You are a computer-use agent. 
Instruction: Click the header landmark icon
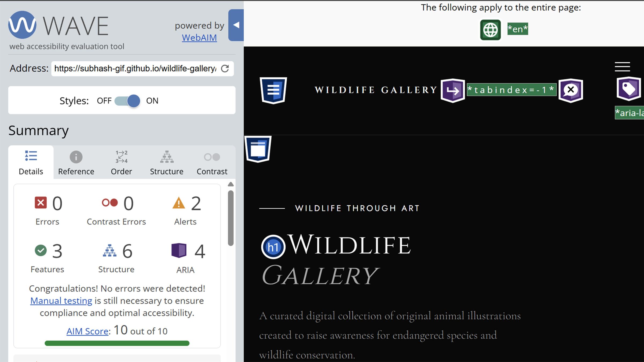pyautogui.click(x=273, y=90)
